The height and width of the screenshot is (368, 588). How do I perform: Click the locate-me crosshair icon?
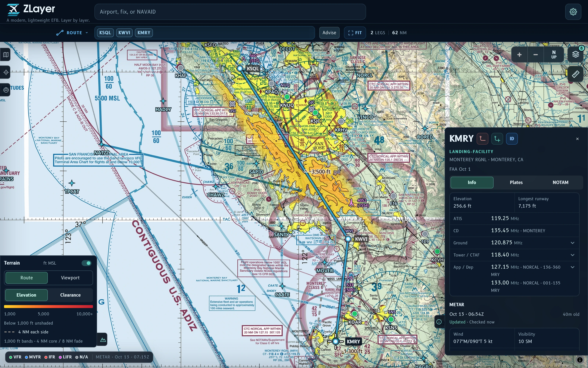[6, 72]
